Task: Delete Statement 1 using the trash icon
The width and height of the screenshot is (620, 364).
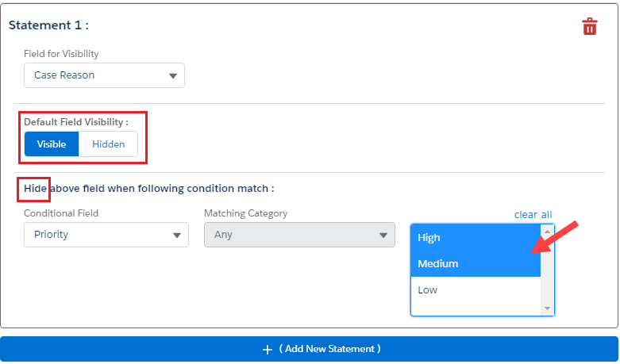Action: tap(589, 27)
